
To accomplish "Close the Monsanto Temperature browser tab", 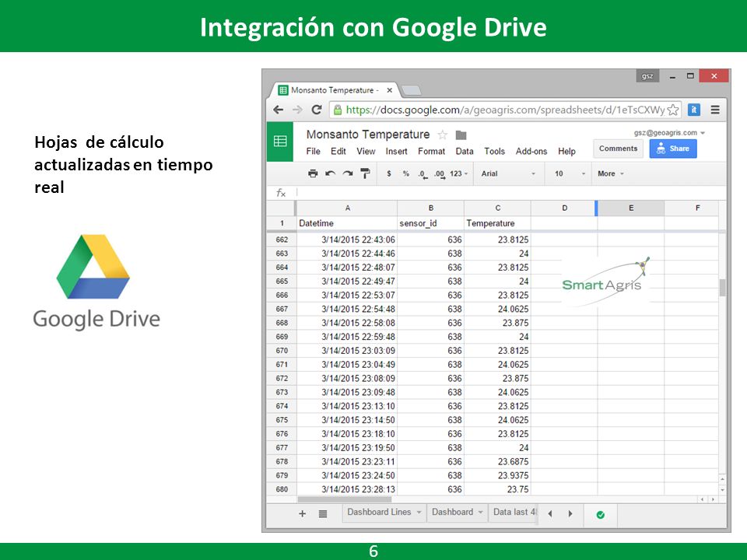I will point(389,90).
